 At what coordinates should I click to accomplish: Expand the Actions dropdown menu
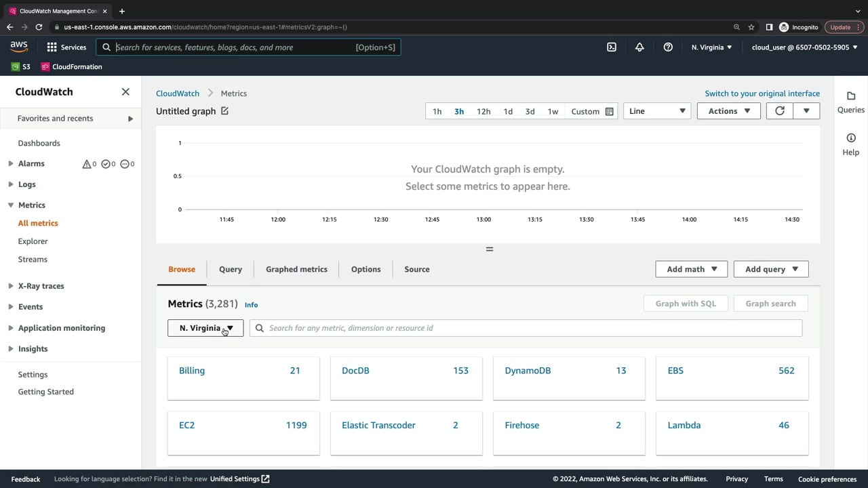pyautogui.click(x=728, y=111)
